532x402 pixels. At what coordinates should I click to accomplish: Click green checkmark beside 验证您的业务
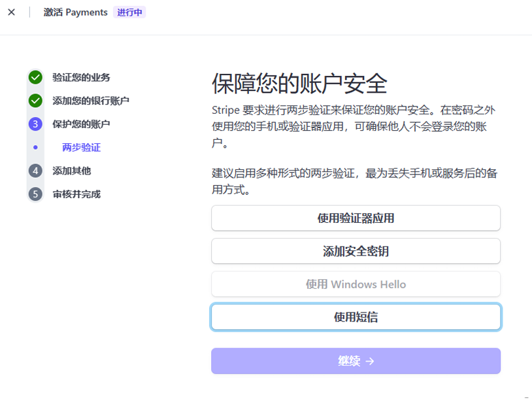pos(35,78)
